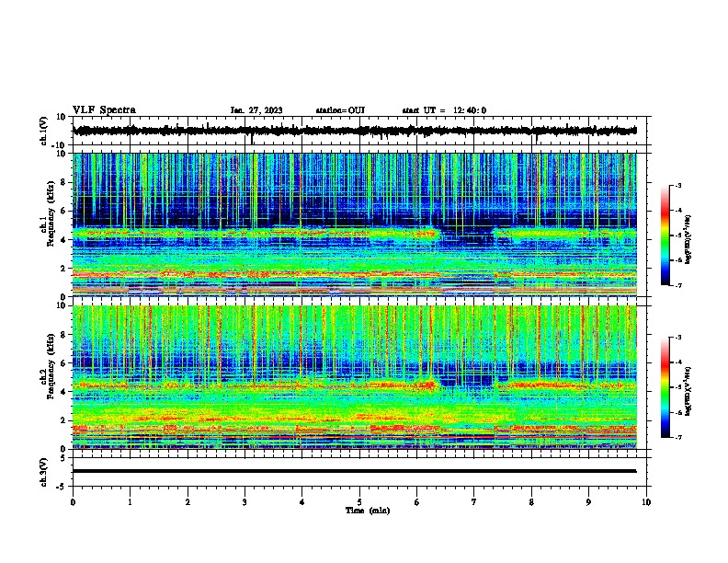Click time axis tick label "4"
Viewport: 728px width, 563px height.
click(301, 502)
